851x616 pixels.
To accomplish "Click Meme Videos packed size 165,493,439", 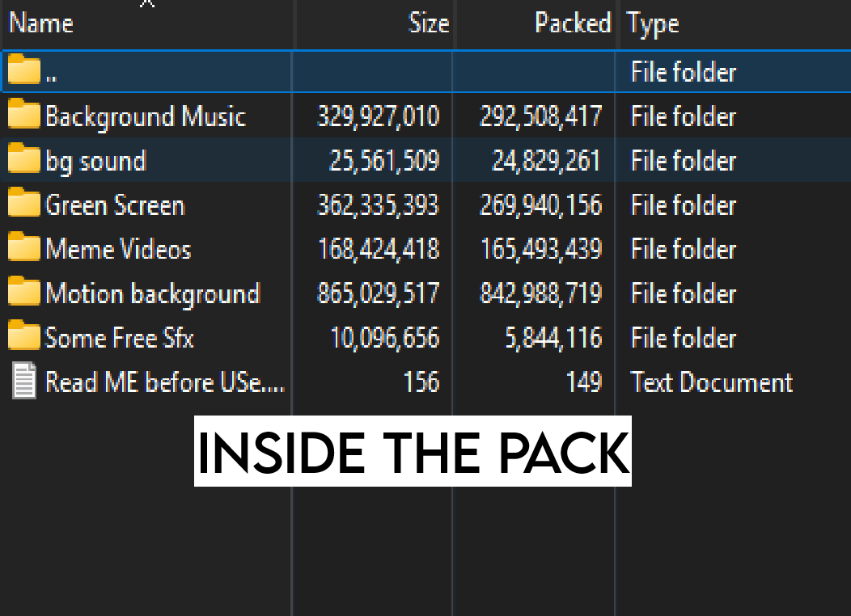I will click(540, 249).
